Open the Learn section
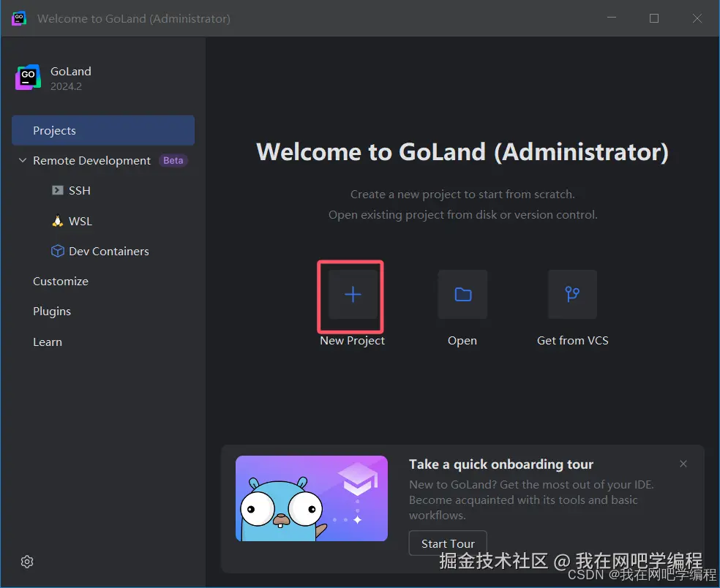Image resolution: width=720 pixels, height=588 pixels. tap(47, 342)
